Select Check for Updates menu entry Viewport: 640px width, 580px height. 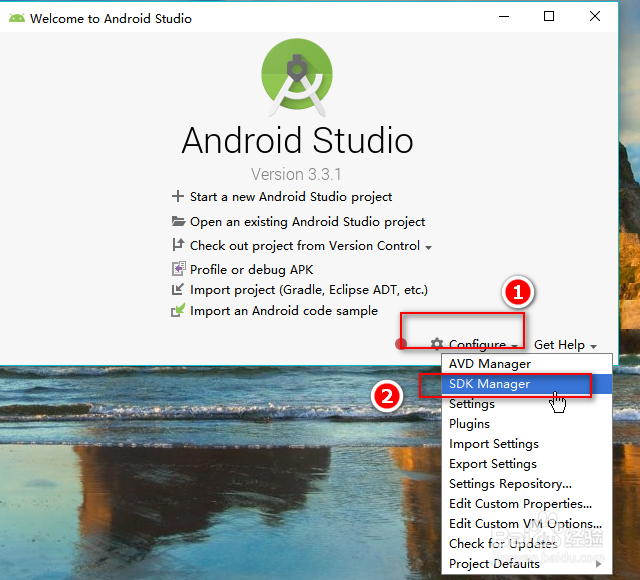[x=527, y=544]
